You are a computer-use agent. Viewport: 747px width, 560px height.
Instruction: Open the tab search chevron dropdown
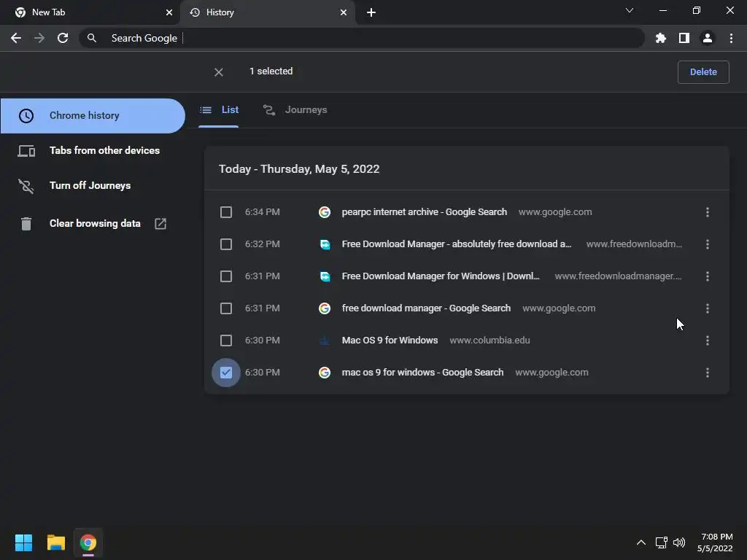(x=630, y=10)
